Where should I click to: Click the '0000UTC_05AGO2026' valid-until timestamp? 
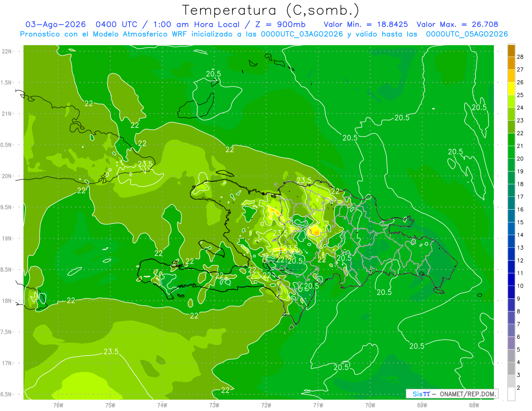coord(467,34)
